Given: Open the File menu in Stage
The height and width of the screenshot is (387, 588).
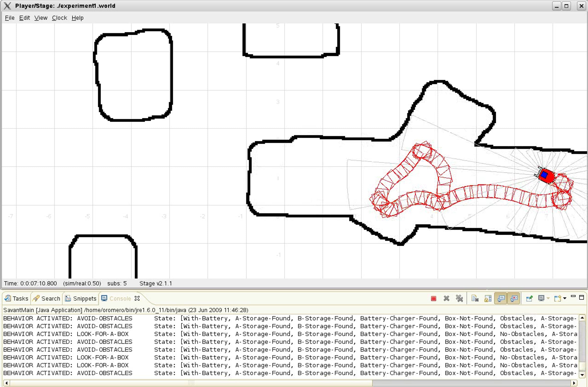Looking at the screenshot, I should coord(10,18).
